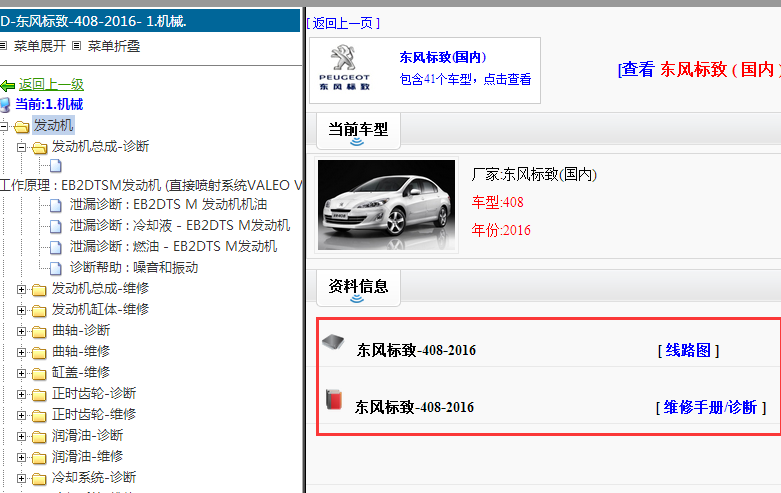Viewport: 781px width, 493px height.
Task: Click the gray book icon beside 线路图 row
Action: pos(333,342)
